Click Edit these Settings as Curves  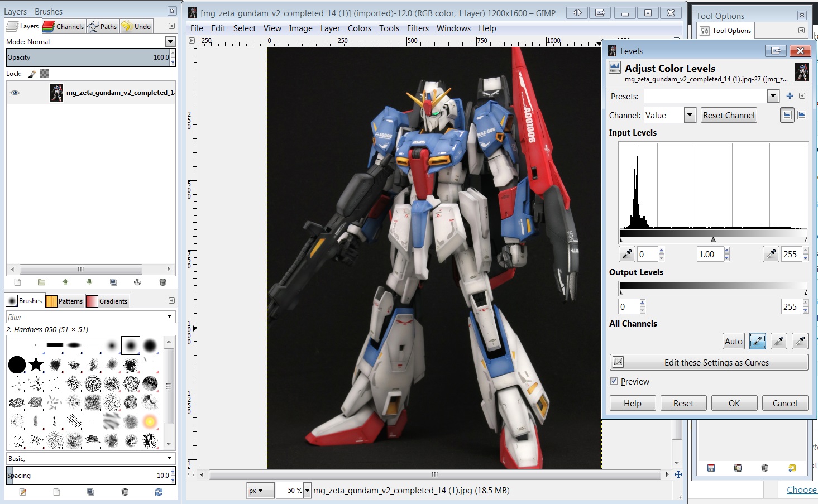709,362
